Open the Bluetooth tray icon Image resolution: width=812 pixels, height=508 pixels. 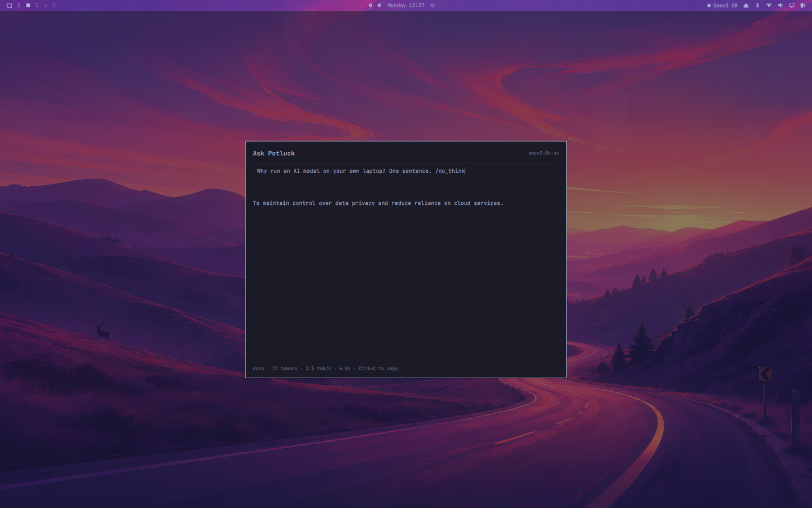point(757,5)
